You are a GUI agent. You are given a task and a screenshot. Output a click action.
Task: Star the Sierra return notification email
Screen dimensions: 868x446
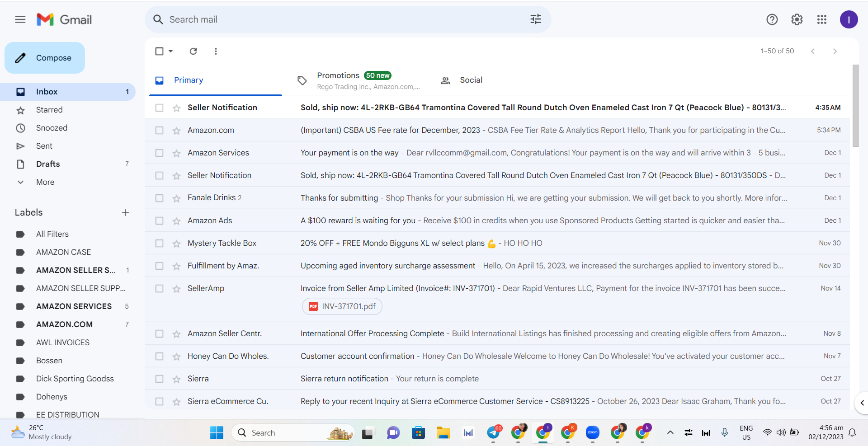click(176, 379)
